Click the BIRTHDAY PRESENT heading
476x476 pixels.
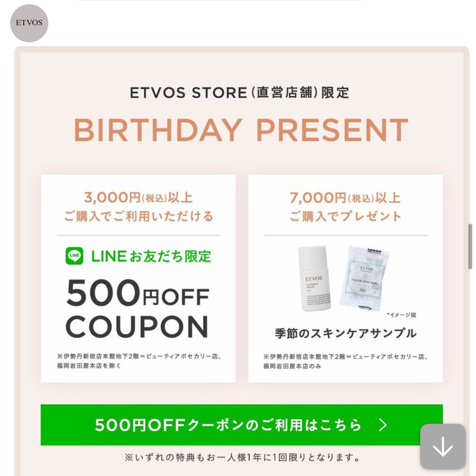pos(241,130)
